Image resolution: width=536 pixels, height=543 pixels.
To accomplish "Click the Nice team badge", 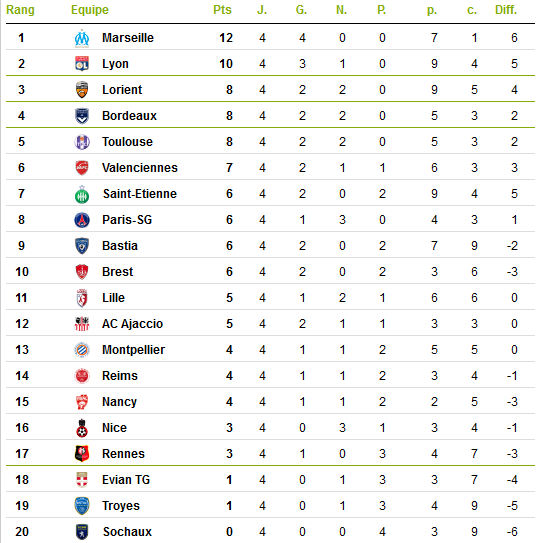I will [82, 428].
